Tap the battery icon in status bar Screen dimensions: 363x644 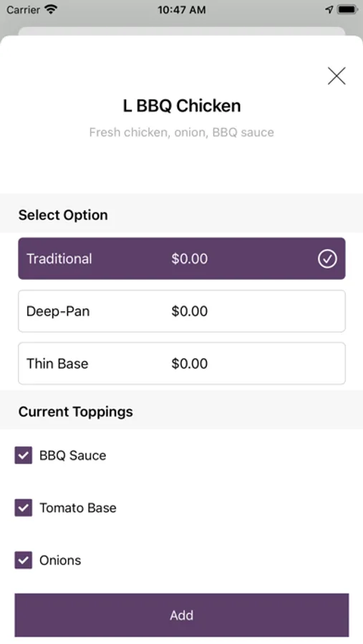pos(347,9)
